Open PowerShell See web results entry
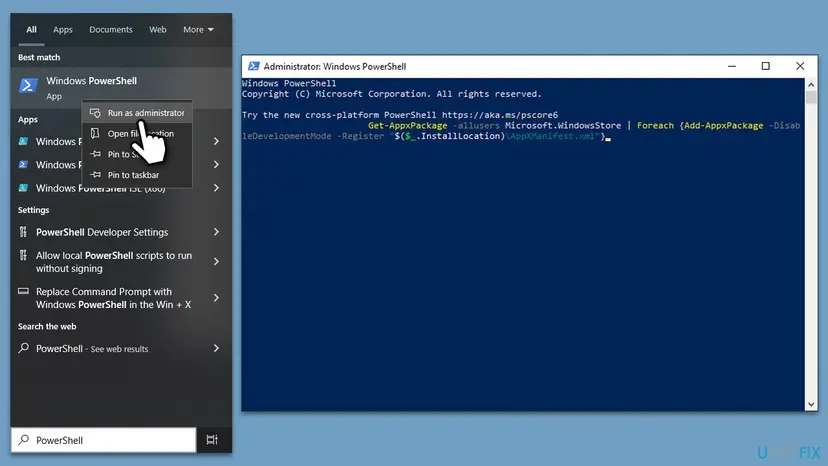The width and height of the screenshot is (828, 466). coord(92,349)
